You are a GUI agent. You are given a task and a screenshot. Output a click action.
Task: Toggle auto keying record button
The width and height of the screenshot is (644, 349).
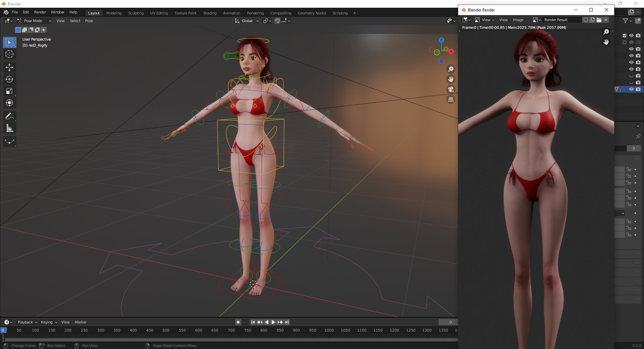tap(238, 322)
